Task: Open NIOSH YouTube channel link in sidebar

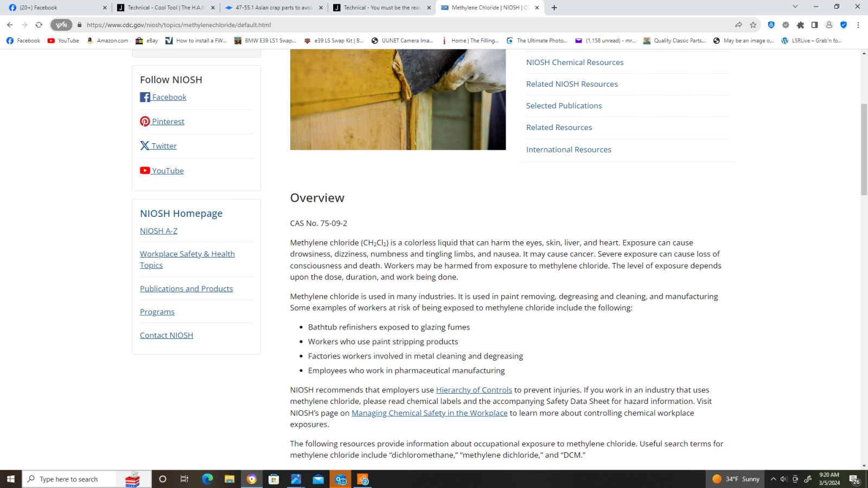Action: pos(162,171)
